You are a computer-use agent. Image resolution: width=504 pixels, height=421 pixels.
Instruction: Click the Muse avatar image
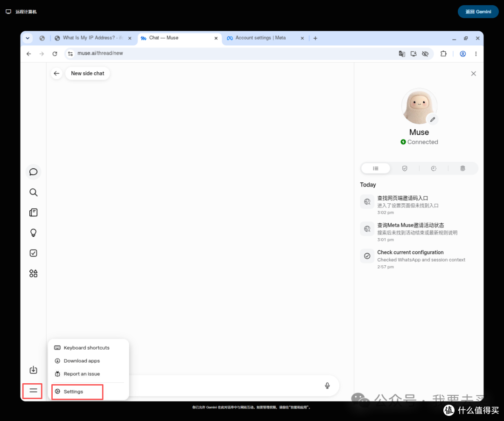(419, 106)
